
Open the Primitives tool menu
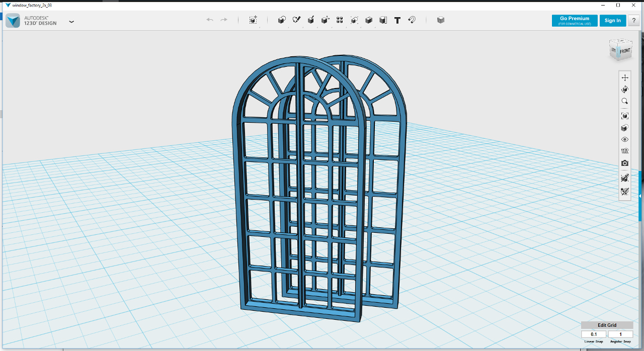pos(282,20)
